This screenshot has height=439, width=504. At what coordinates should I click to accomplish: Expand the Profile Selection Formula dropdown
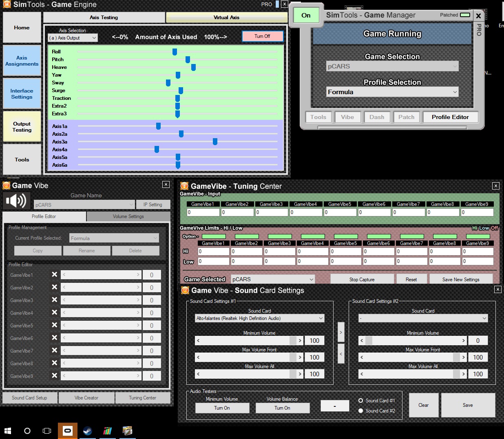coord(392,92)
